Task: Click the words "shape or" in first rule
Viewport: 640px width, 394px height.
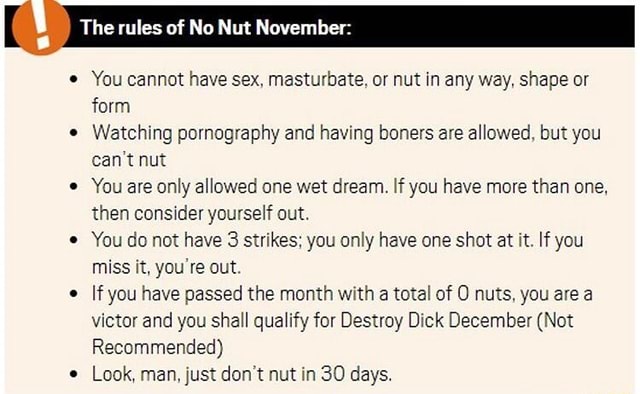Action: click(553, 80)
